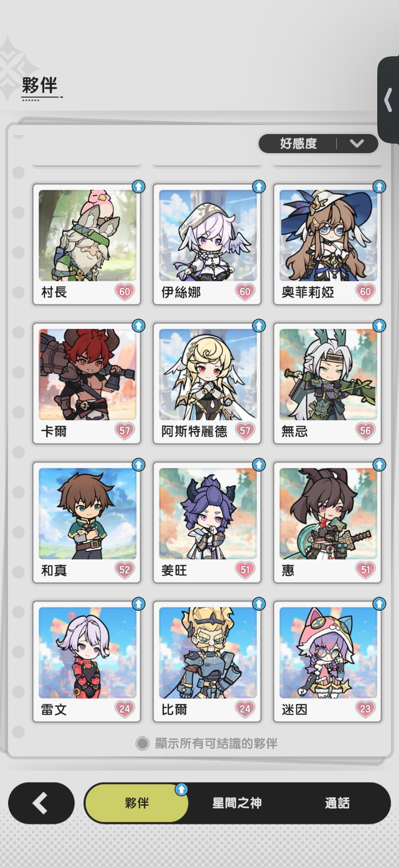Click the chevron arrow beside 好感度
399x868 pixels.
point(357,143)
